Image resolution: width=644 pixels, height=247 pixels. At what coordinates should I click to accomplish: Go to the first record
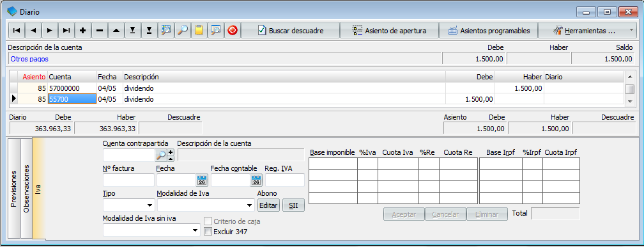(x=17, y=31)
